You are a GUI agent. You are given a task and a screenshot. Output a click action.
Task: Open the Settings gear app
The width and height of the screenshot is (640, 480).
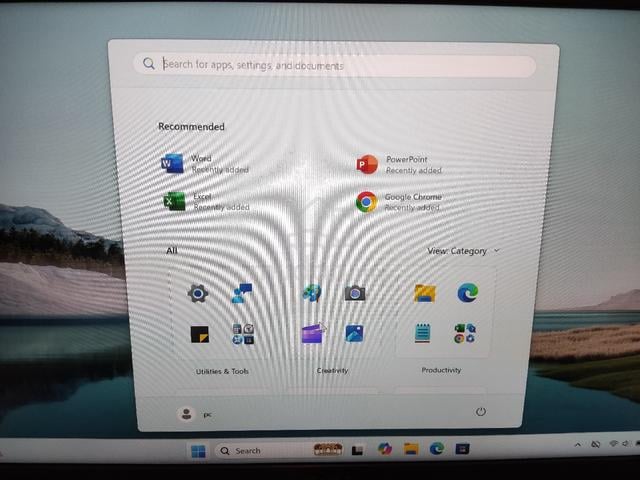point(198,293)
